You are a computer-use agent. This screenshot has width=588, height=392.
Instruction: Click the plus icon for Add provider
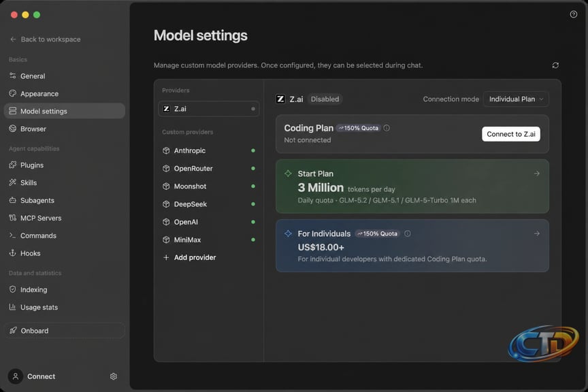166,257
